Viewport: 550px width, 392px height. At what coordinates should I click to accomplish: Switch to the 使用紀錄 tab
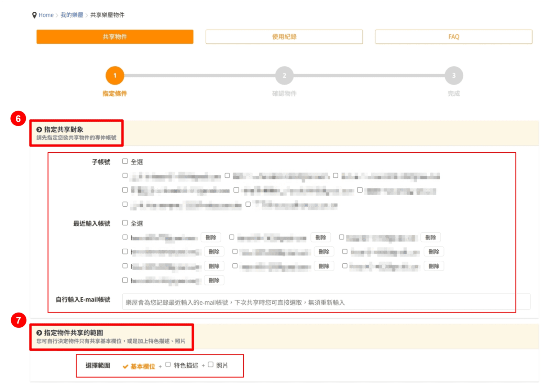point(284,37)
